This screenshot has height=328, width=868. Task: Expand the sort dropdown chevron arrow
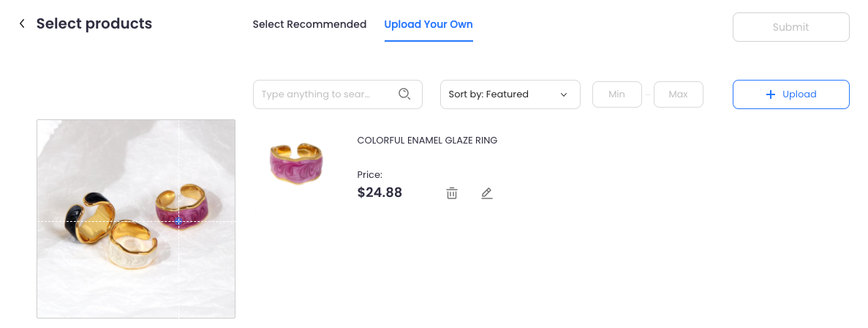click(564, 94)
